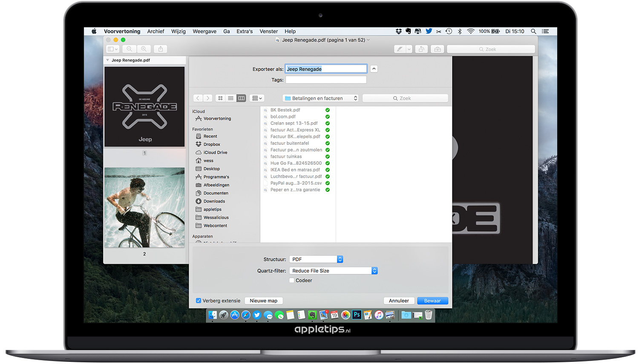The image size is (639, 364).
Task: Open the Weergave menu
Action: click(204, 32)
